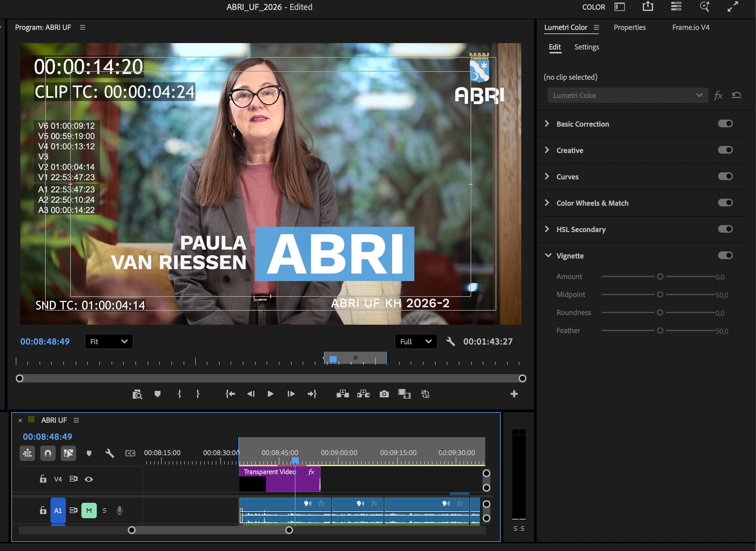The image size is (756, 551).
Task: Switch to the Properties tab
Action: pyautogui.click(x=630, y=27)
